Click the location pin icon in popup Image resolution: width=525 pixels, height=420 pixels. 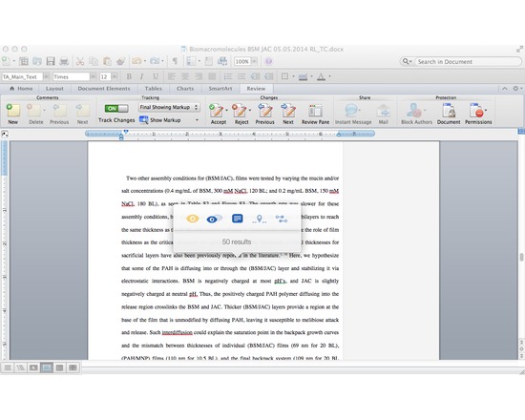tap(259, 220)
